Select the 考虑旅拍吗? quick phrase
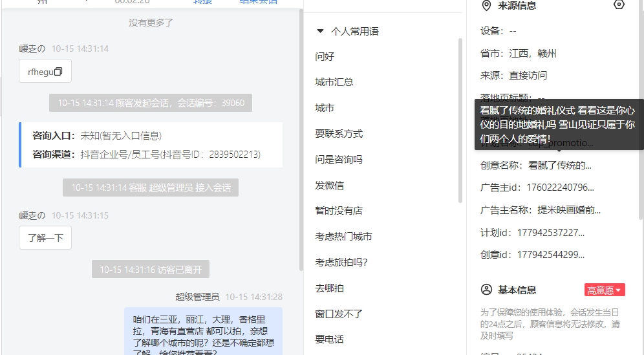644x355 pixels. [x=341, y=262]
